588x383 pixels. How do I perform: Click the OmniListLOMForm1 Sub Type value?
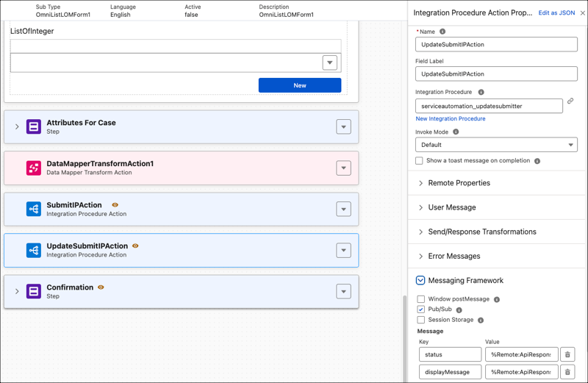coord(63,15)
